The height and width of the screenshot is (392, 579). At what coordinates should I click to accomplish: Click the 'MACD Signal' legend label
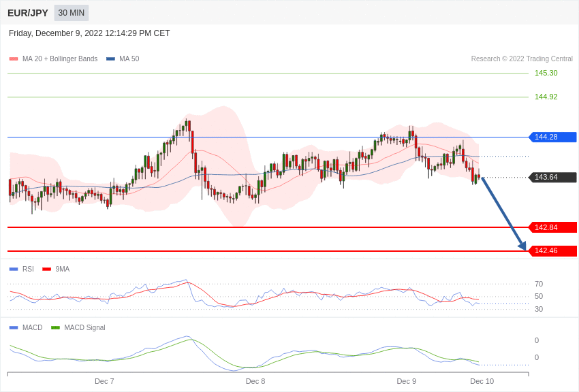coord(84,327)
